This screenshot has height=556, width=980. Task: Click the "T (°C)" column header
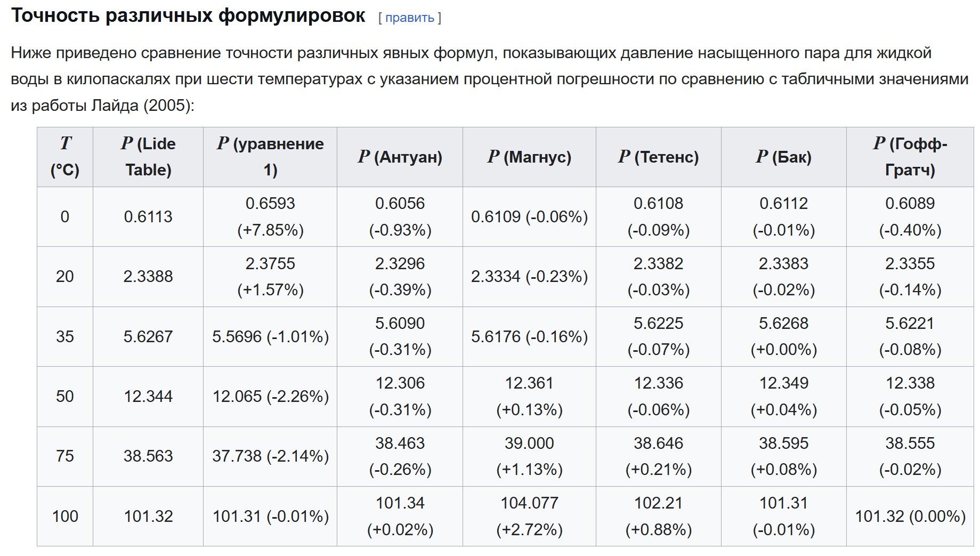pyautogui.click(x=65, y=157)
